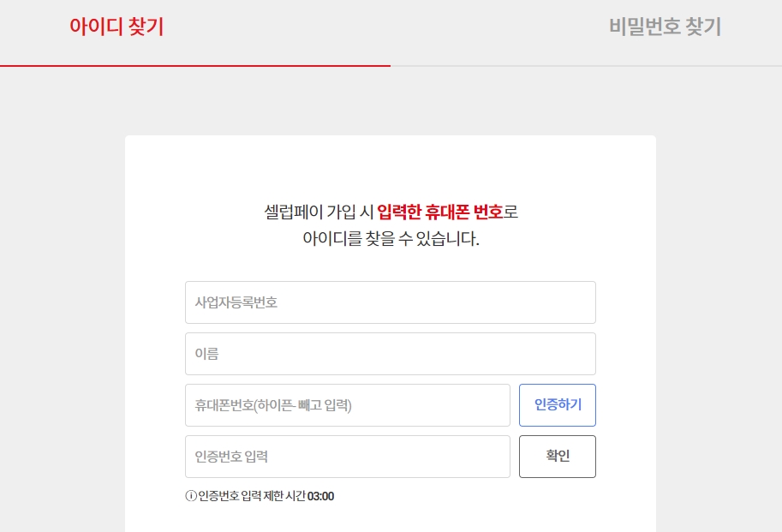Screen dimensions: 782x532
Task: Click the 확인 button
Action: tap(557, 457)
